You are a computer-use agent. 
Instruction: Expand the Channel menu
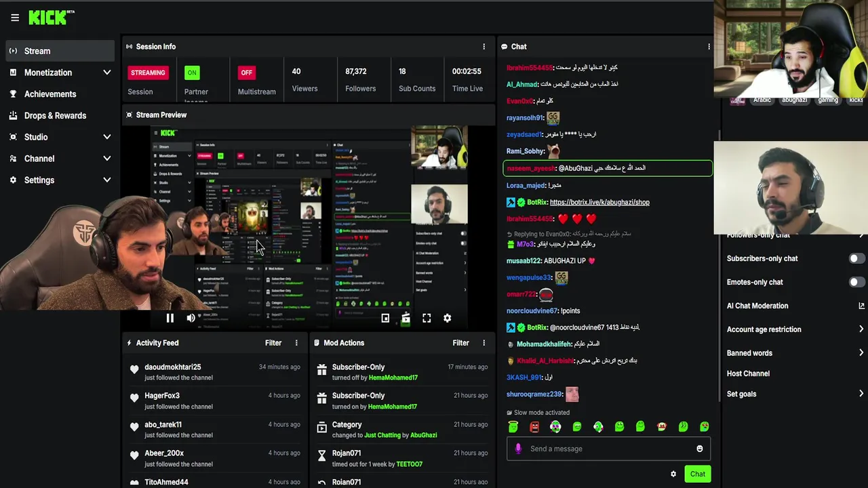click(60, 159)
